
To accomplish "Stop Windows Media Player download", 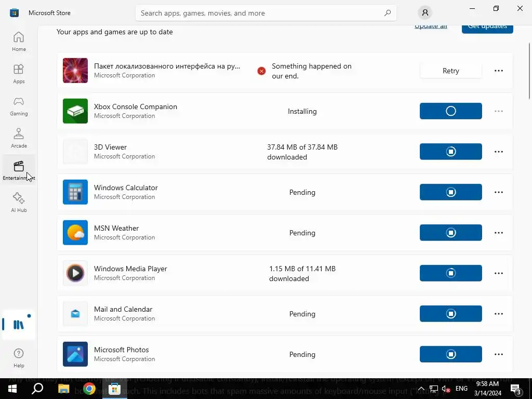I will 450,273.
